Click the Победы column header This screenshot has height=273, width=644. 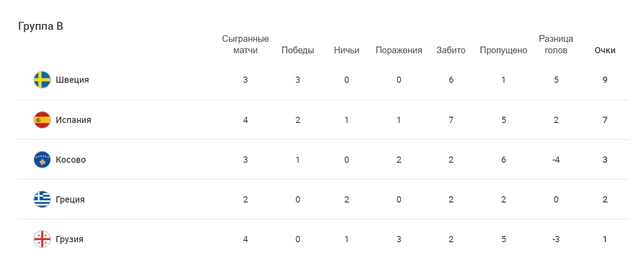pos(298,50)
